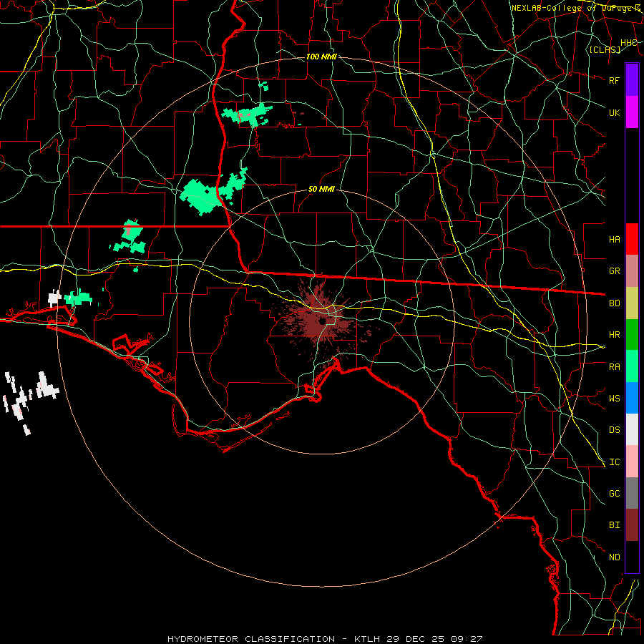Click the RA legend label
Screen dimensions: 644x644
coord(614,367)
